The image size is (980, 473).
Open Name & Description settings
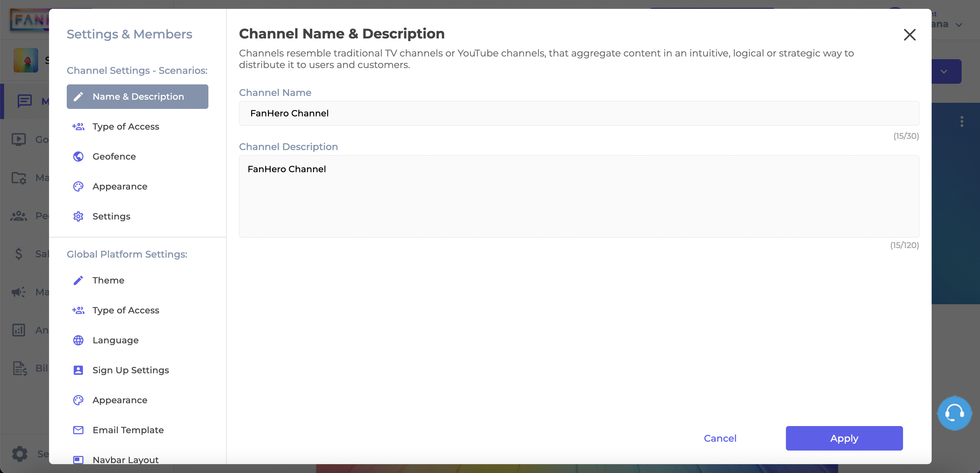pos(137,97)
